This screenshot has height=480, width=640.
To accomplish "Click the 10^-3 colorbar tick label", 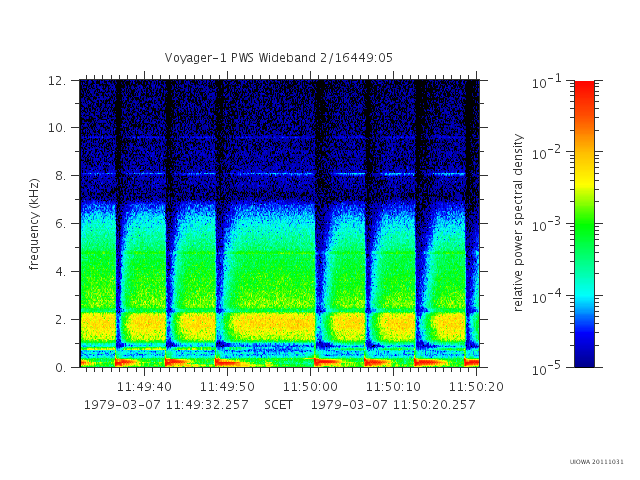I will [548, 225].
